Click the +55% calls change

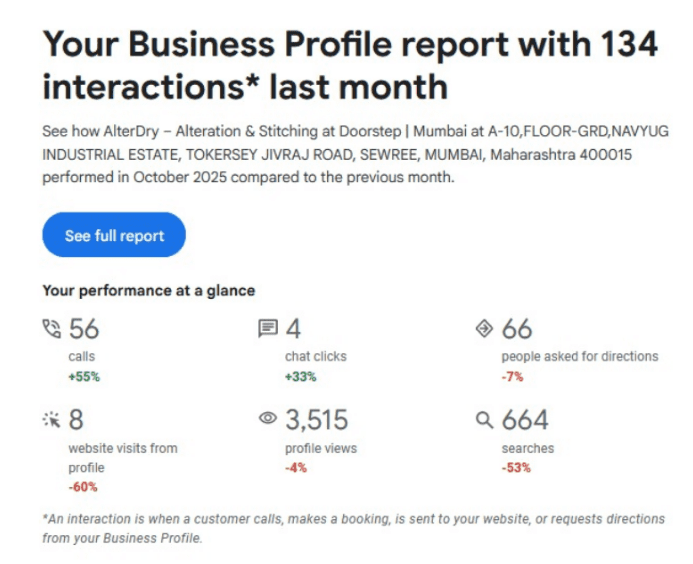84,377
